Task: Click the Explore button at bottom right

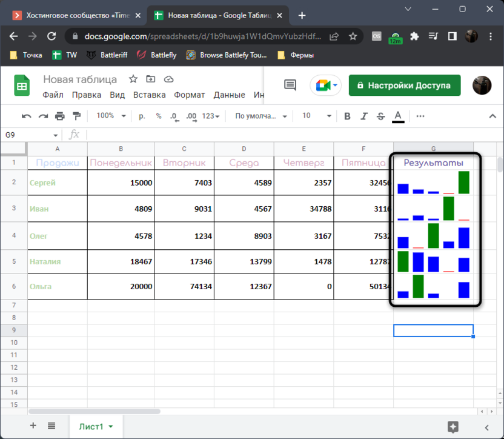Action: [x=453, y=426]
